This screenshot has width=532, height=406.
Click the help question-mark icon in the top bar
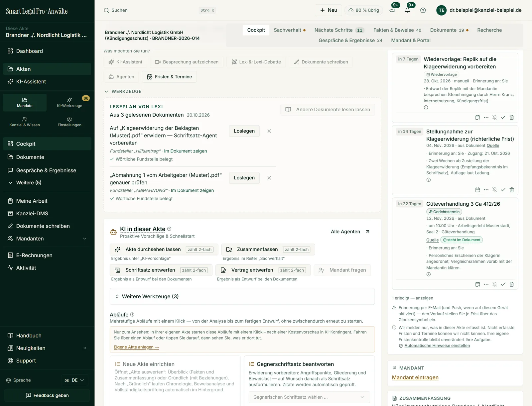pos(423,10)
